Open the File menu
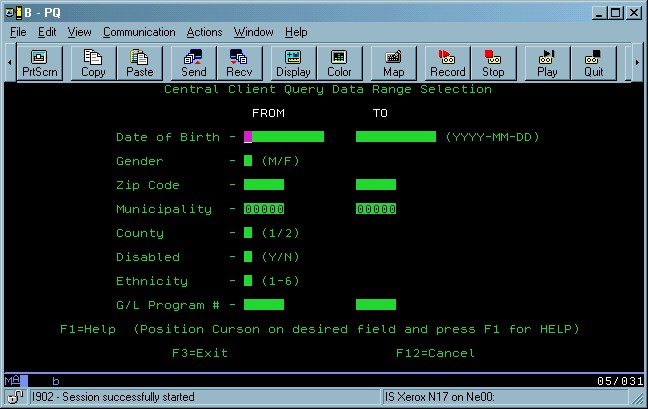648x409 pixels. click(18, 32)
